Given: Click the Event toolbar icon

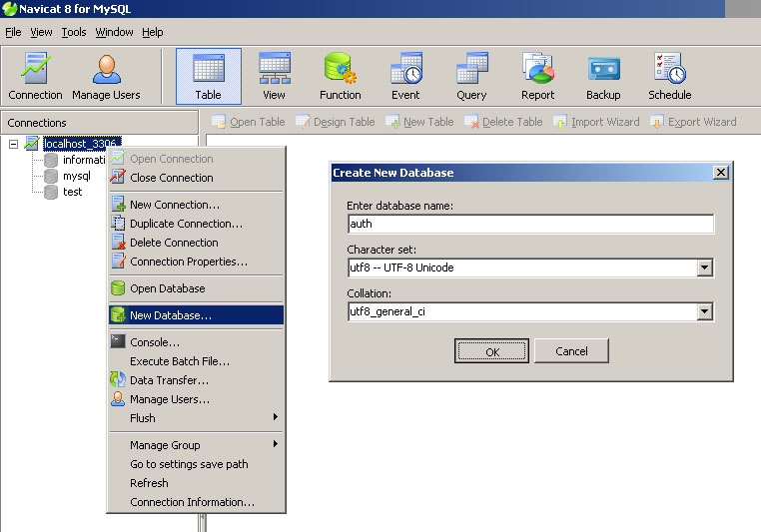Looking at the screenshot, I should [x=405, y=76].
